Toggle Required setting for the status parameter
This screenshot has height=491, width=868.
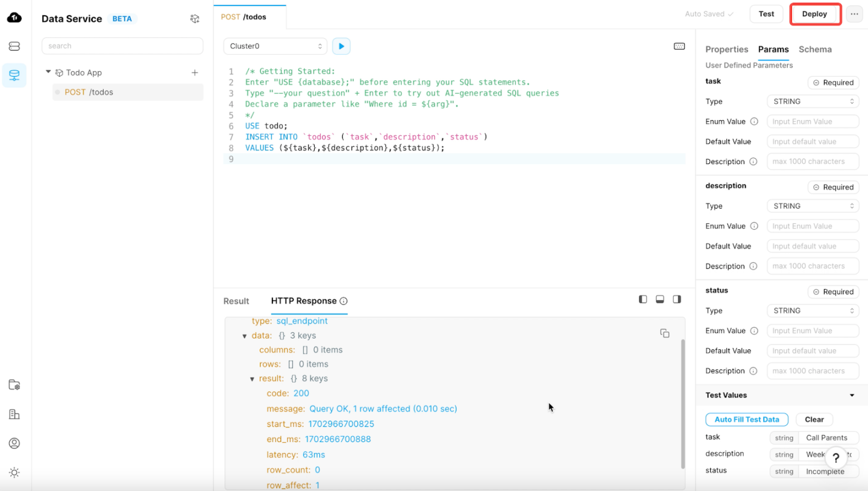point(833,291)
